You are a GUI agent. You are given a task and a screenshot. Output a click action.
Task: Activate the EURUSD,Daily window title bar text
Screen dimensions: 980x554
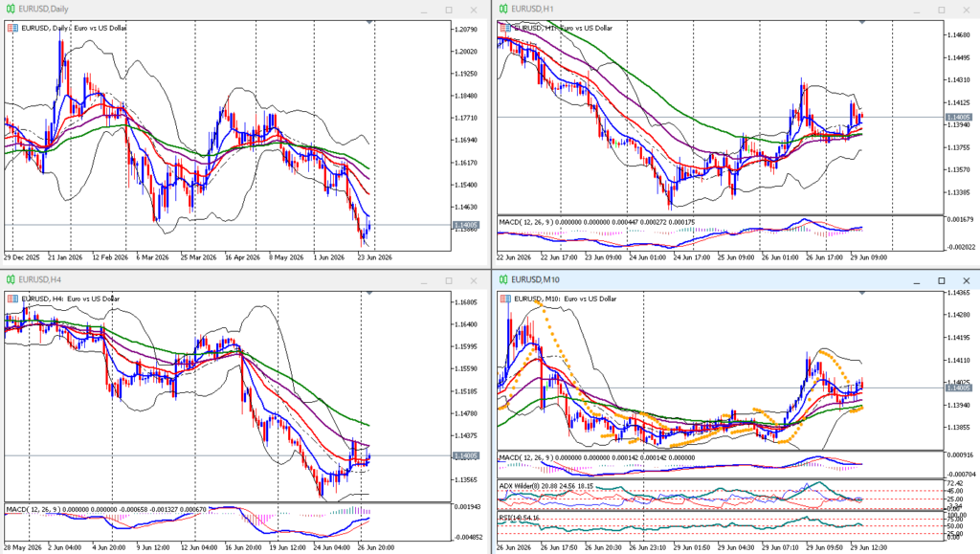click(43, 10)
